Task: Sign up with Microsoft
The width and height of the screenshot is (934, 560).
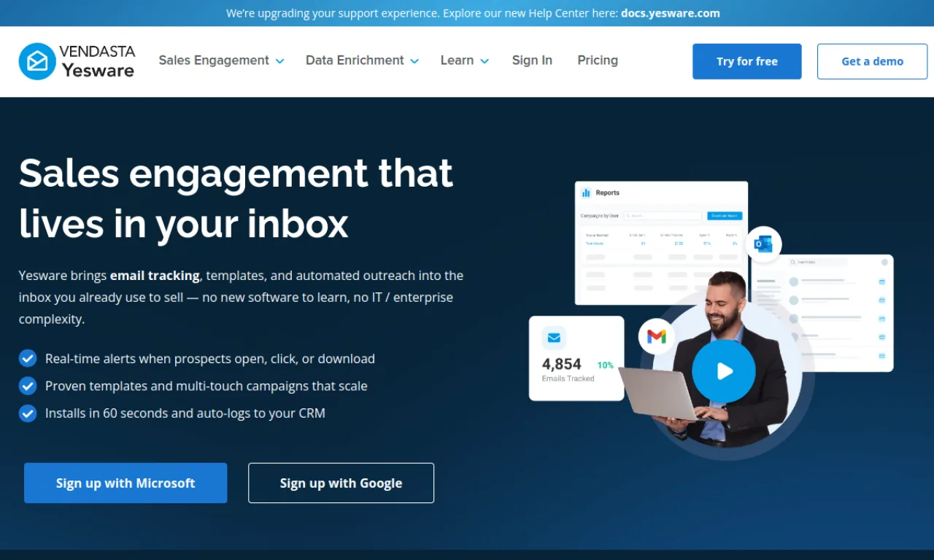Action: point(126,483)
